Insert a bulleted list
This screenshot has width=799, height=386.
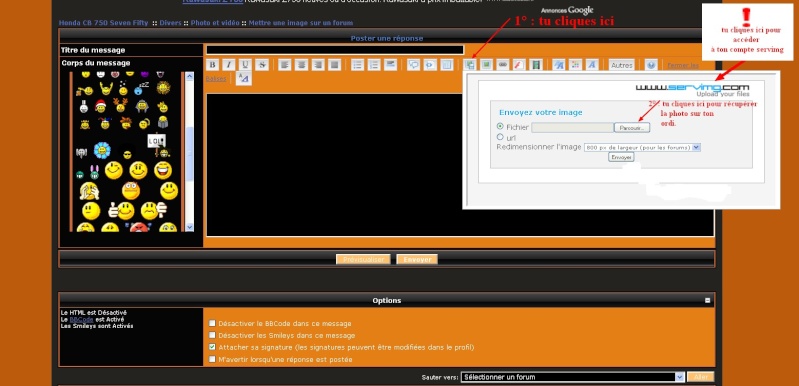[358, 65]
